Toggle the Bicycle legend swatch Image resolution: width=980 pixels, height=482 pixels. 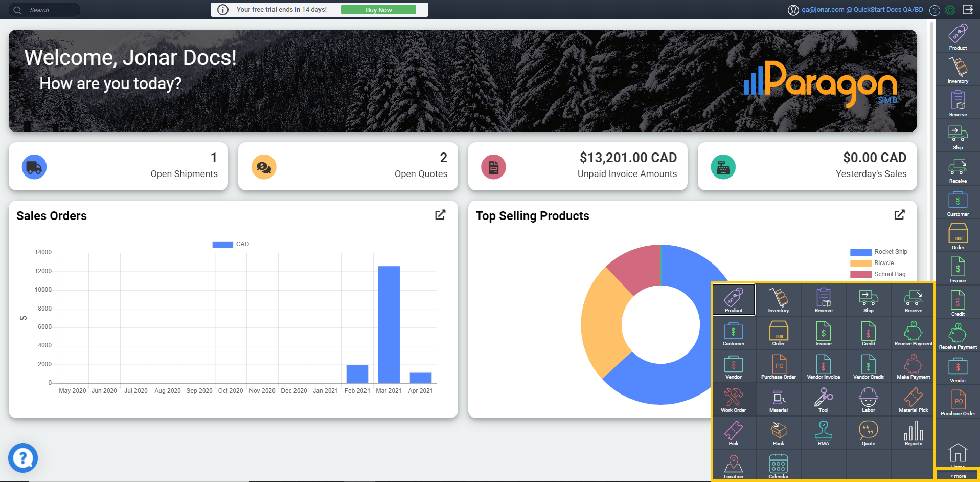click(861, 263)
